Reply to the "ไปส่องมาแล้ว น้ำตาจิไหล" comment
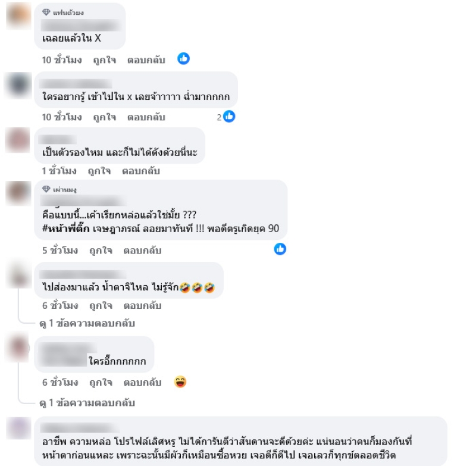476x466 pixels. (x=142, y=305)
